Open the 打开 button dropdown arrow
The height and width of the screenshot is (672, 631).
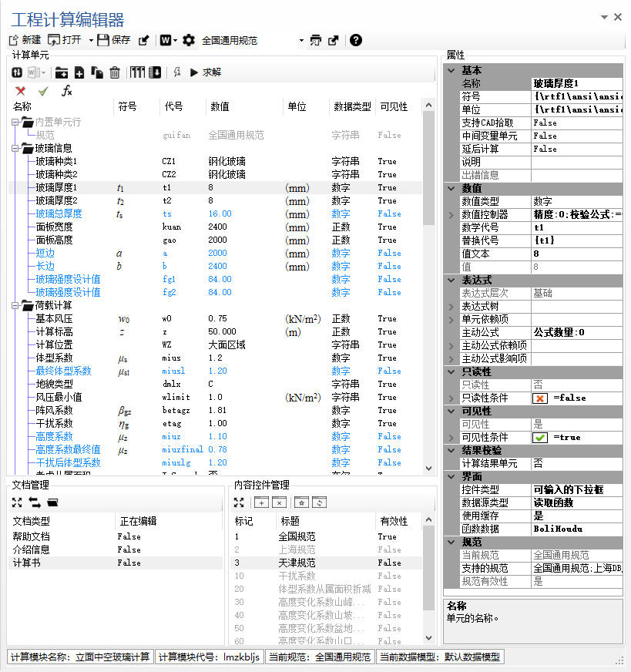point(91,40)
